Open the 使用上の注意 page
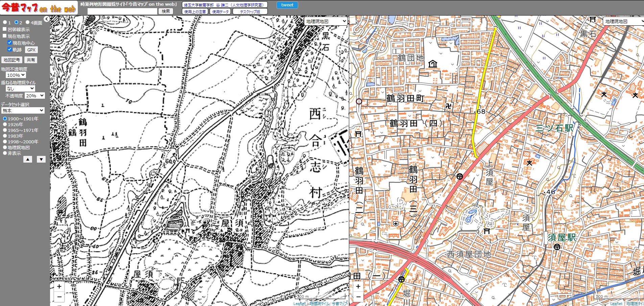Screen dimensions: 644x306 coord(195,11)
